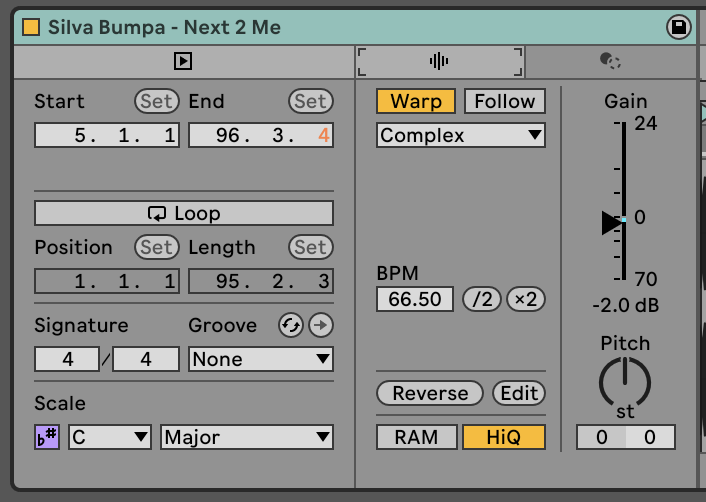Click the orange clip color square
Image resolution: width=706 pixels, height=502 pixels.
coord(31,27)
